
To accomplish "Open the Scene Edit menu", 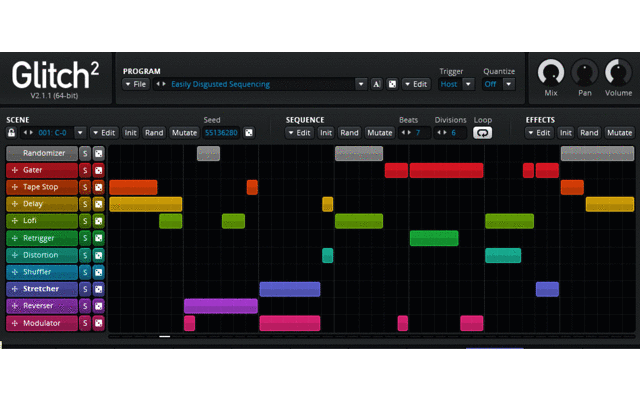I will click(x=104, y=133).
